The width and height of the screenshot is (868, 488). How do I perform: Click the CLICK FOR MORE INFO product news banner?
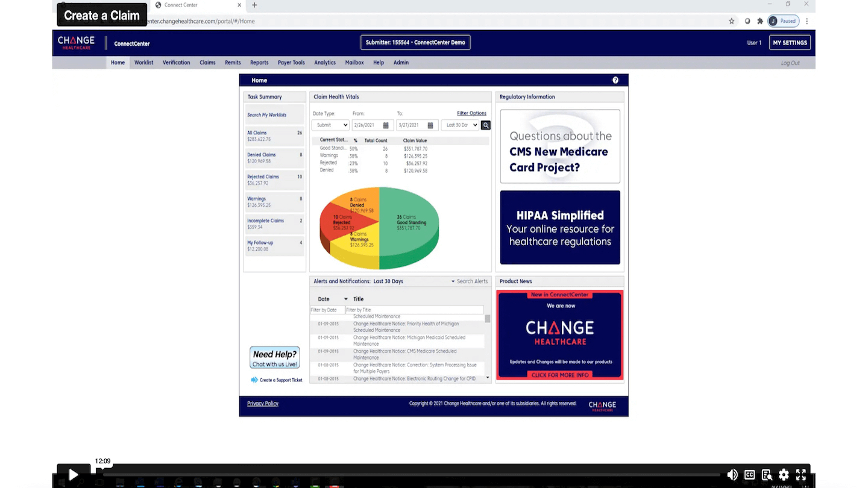coord(560,336)
